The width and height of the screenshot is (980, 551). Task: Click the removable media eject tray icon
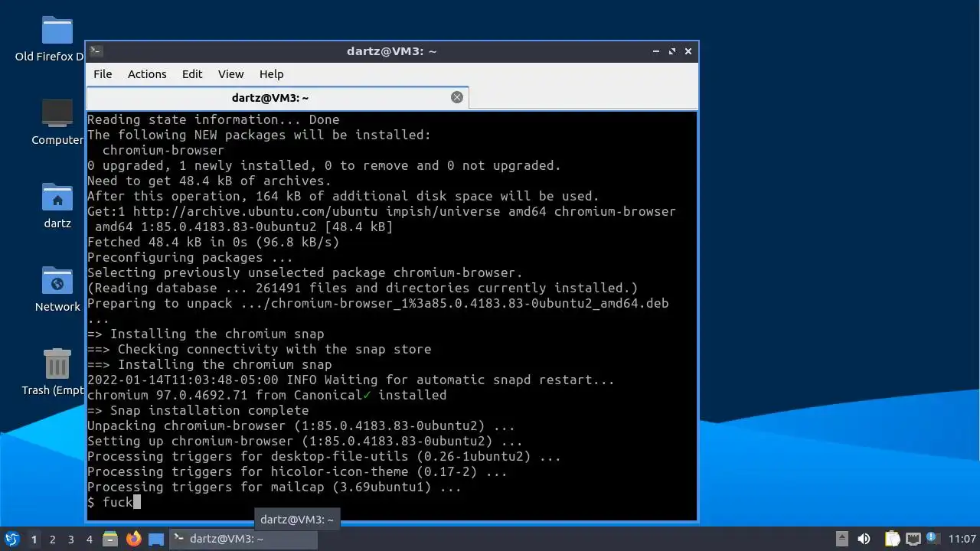click(x=842, y=539)
